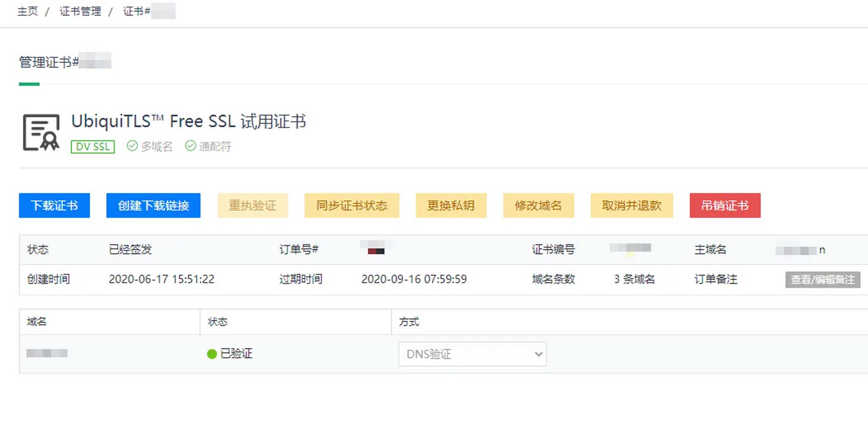Click 订单备注 label

(x=716, y=279)
